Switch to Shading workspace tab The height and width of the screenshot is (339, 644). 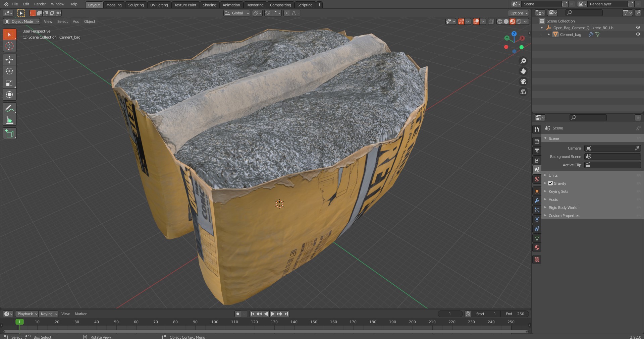209,5
